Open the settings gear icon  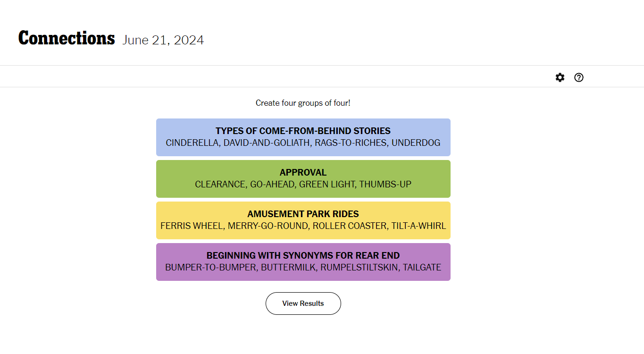[560, 77]
